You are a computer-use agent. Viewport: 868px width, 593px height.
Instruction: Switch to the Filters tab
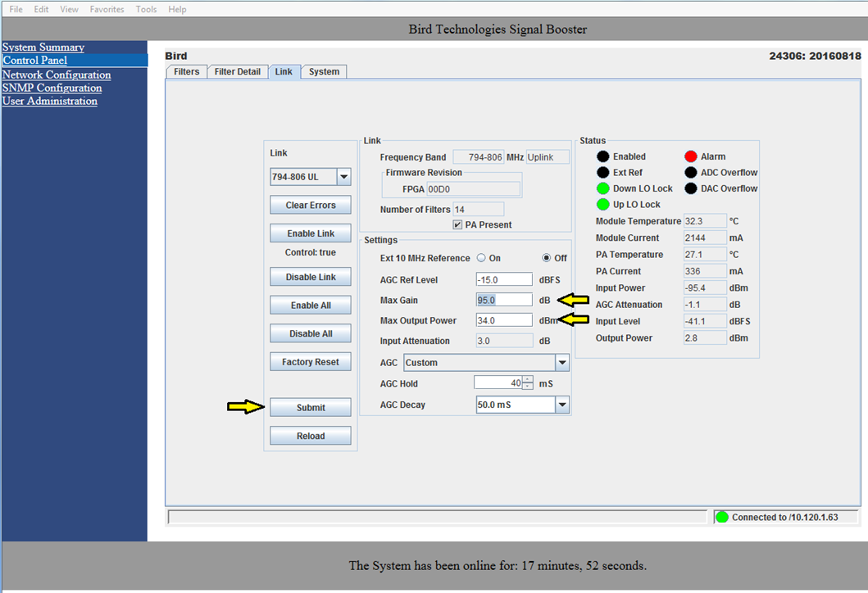(x=187, y=72)
